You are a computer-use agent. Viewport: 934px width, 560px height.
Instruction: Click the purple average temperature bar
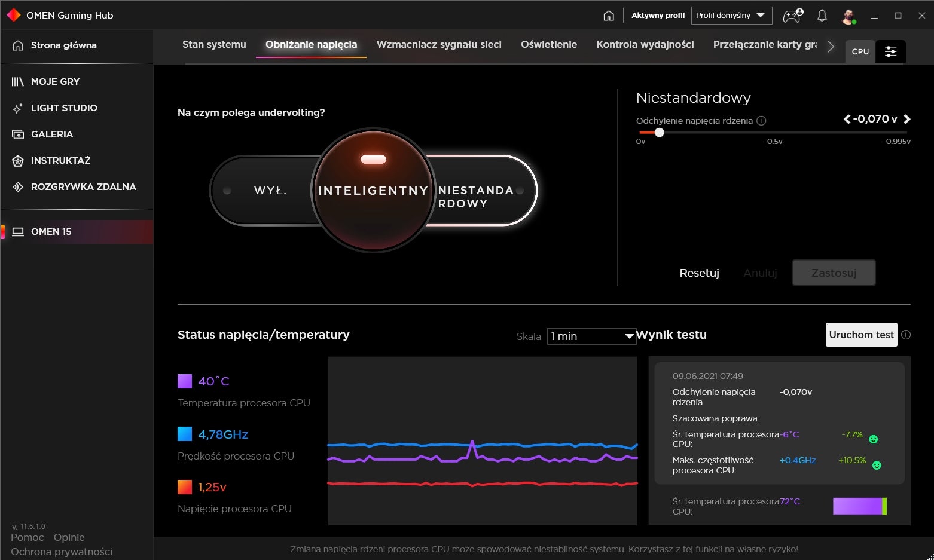click(860, 506)
